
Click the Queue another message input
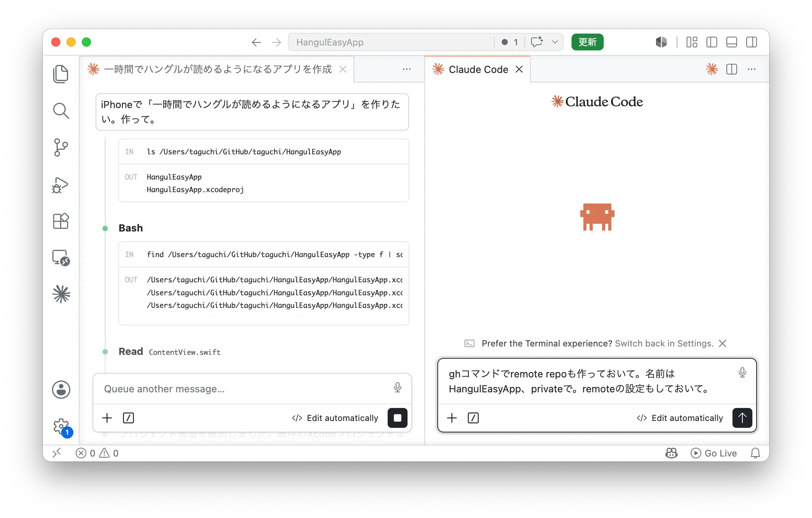245,389
